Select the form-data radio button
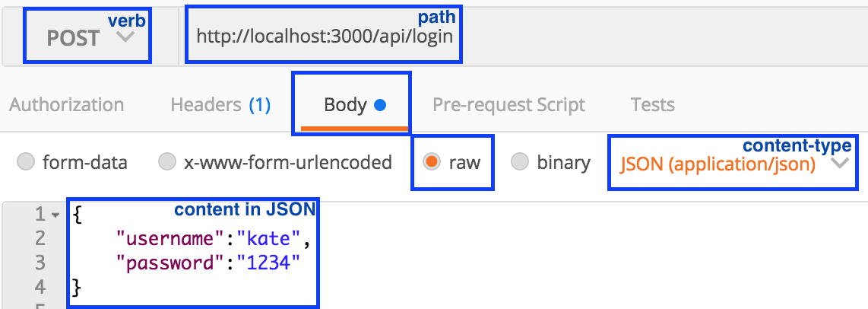Image resolution: width=868 pixels, height=309 pixels. 26,162
